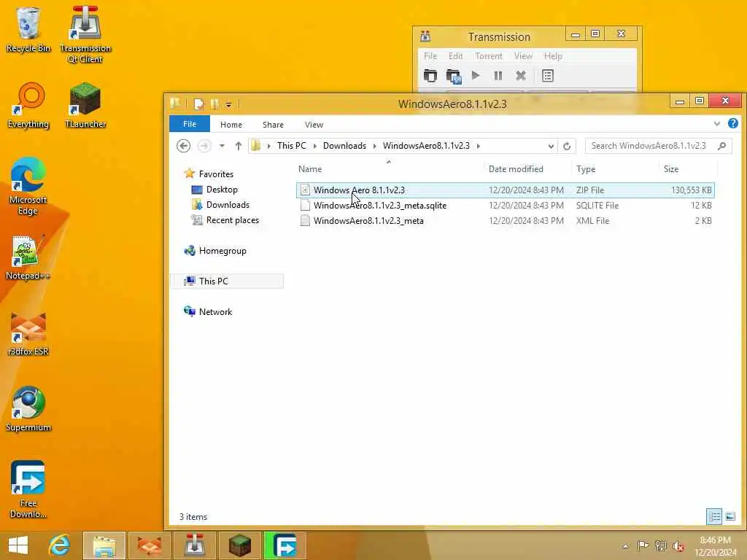Select Favorites in navigation pane
The width and height of the screenshot is (747, 560).
point(216,174)
